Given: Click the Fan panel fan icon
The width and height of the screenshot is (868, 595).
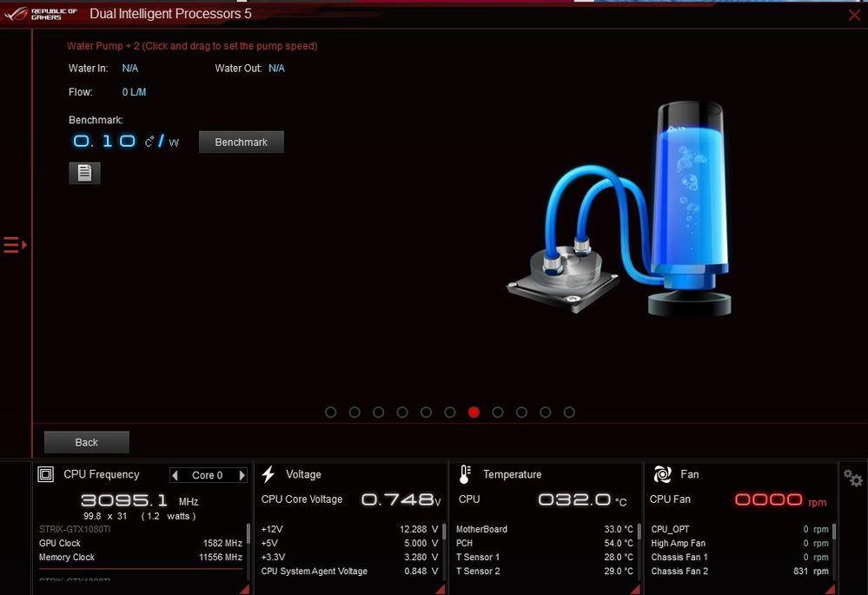Looking at the screenshot, I should coord(662,474).
